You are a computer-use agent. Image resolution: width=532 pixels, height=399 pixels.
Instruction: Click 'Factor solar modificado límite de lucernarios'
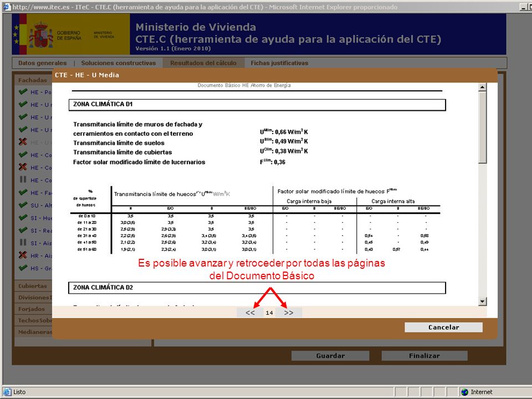tap(139, 162)
